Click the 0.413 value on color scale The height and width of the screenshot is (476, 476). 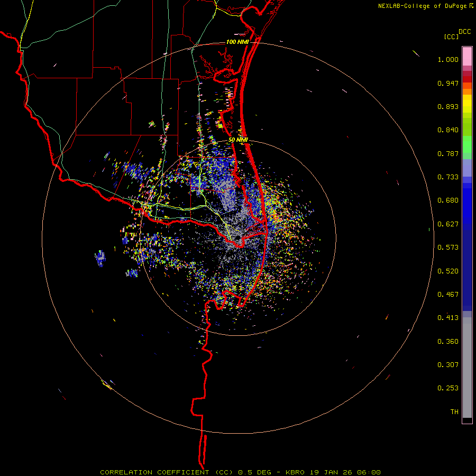(x=448, y=318)
